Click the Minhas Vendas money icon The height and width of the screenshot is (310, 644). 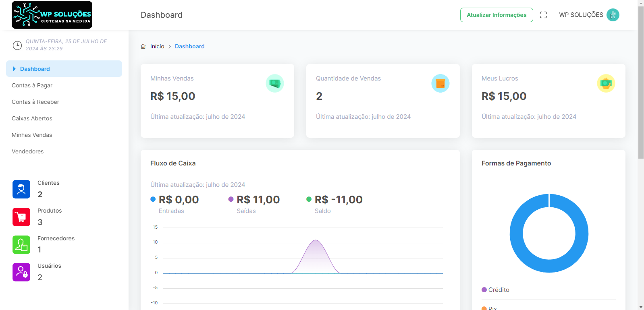pos(275,83)
